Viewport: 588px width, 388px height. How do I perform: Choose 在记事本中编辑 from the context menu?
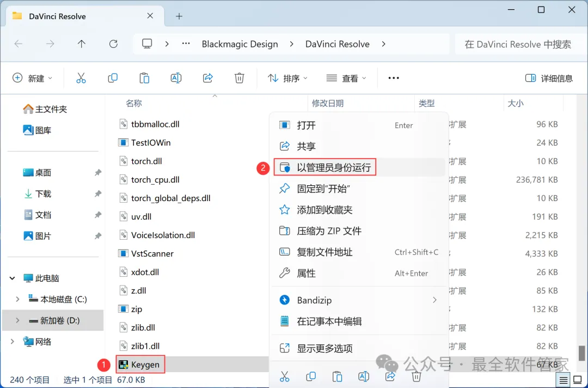pyautogui.click(x=359, y=321)
